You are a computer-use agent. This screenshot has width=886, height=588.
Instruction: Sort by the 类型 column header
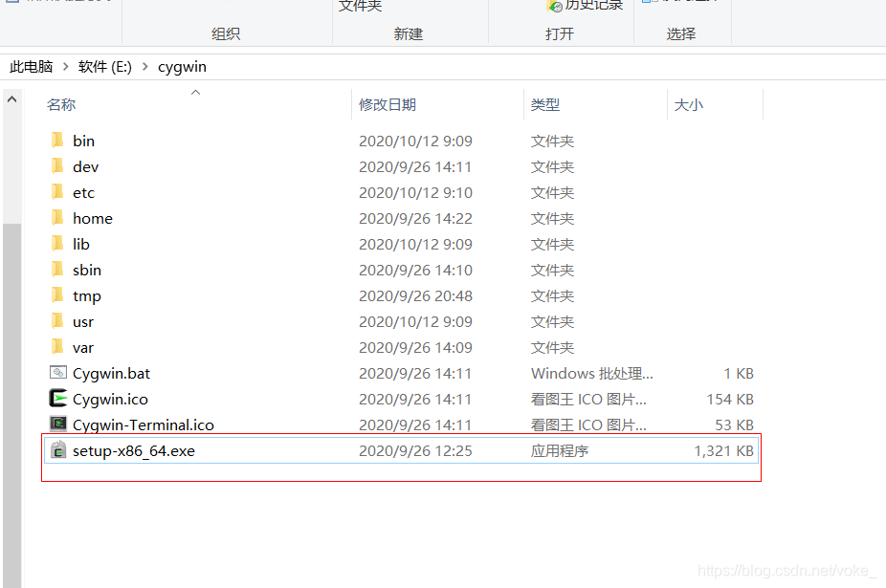click(x=544, y=105)
